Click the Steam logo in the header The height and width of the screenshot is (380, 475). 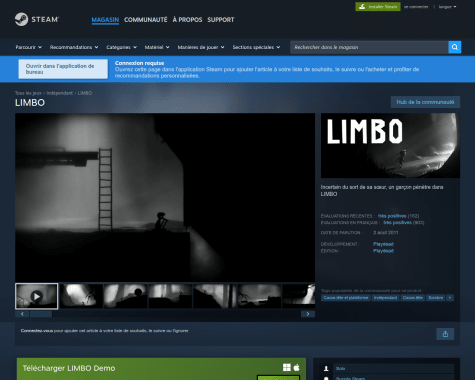(37, 19)
